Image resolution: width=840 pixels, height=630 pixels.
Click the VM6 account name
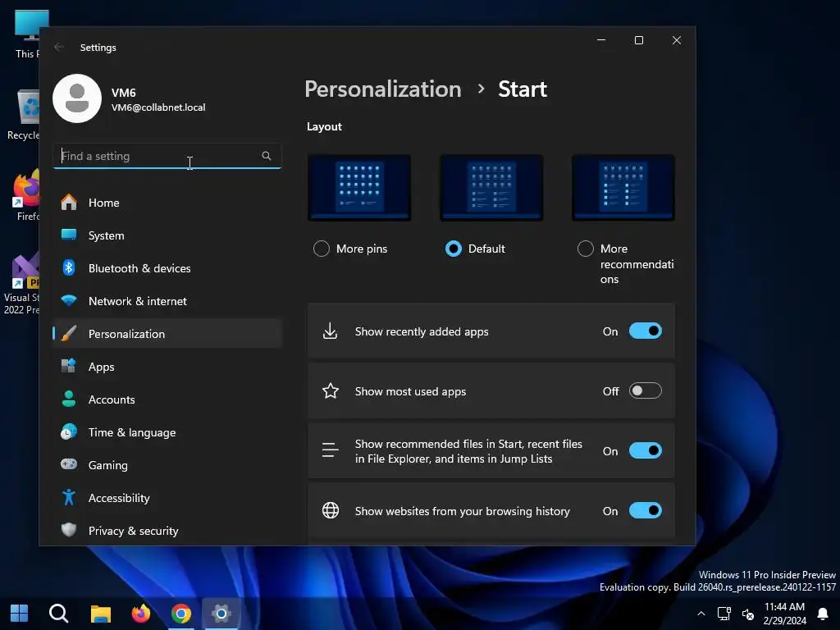[x=123, y=93]
